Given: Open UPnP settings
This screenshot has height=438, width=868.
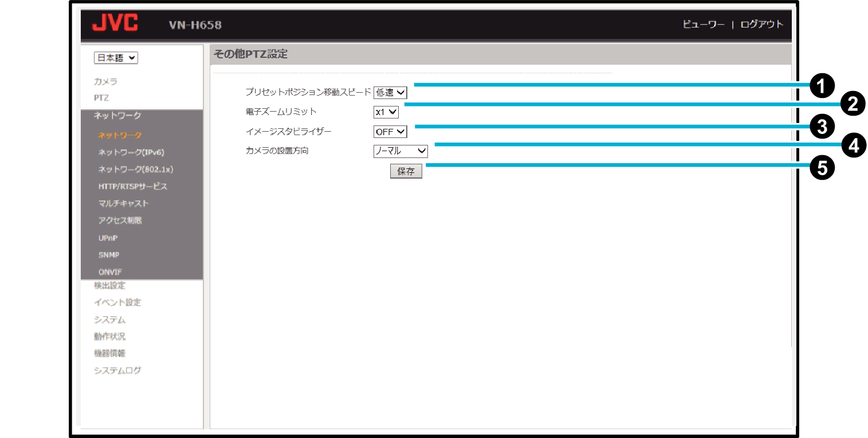Looking at the screenshot, I should 108,238.
